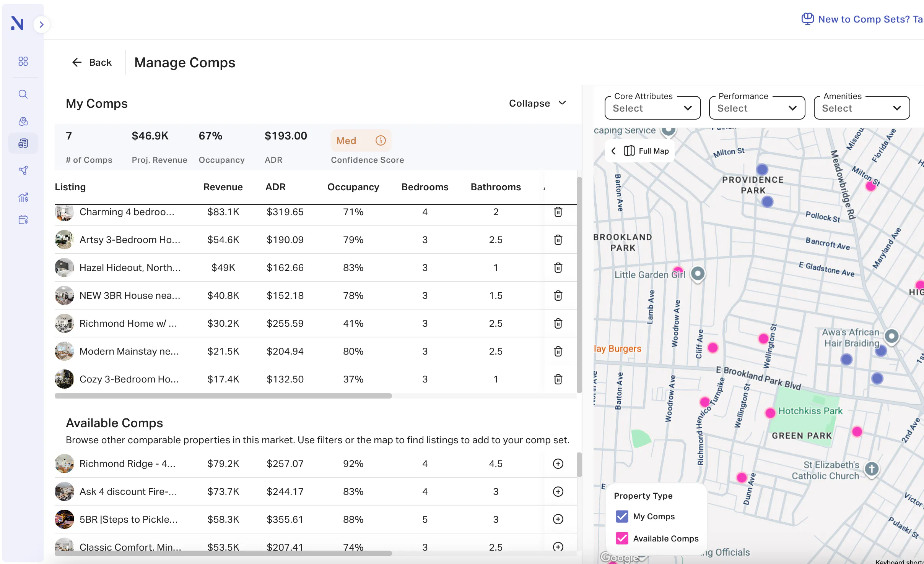Add Ask 4 discount Fire listing

click(558, 491)
